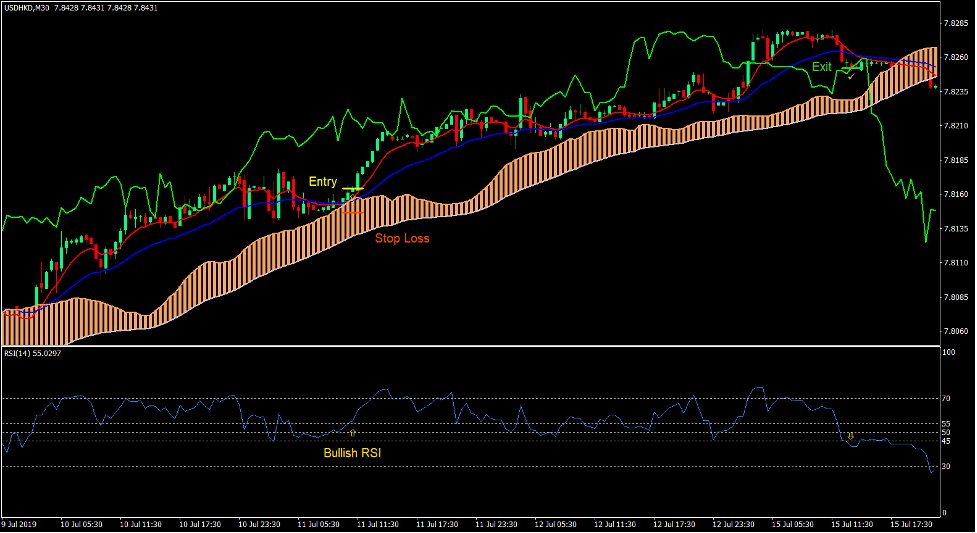Select the Bullish RSI annotation
The width and height of the screenshot is (977, 533).
(352, 453)
